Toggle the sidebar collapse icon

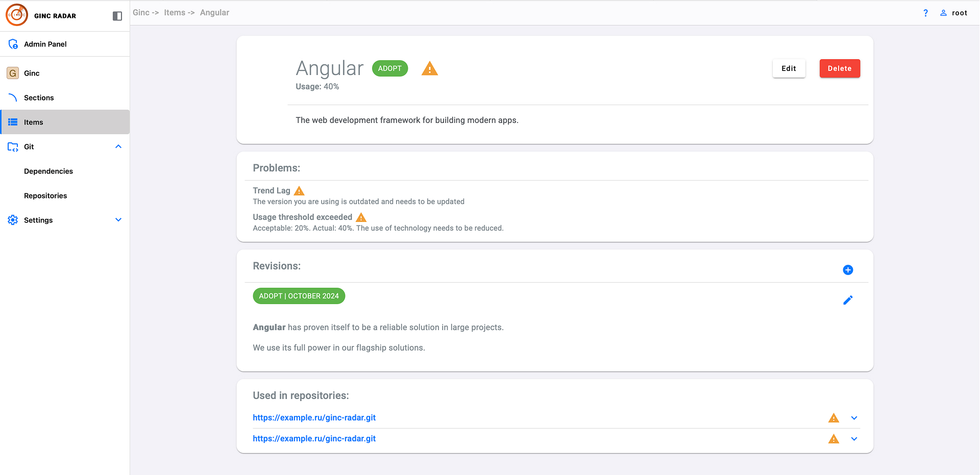(x=117, y=16)
